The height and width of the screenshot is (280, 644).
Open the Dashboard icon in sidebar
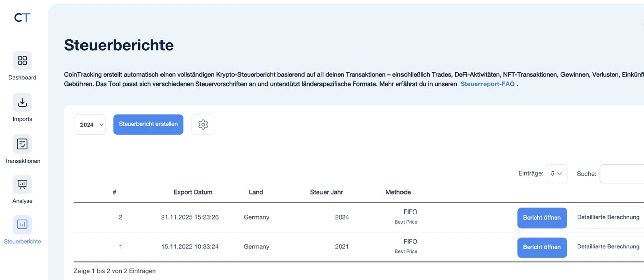(x=22, y=61)
